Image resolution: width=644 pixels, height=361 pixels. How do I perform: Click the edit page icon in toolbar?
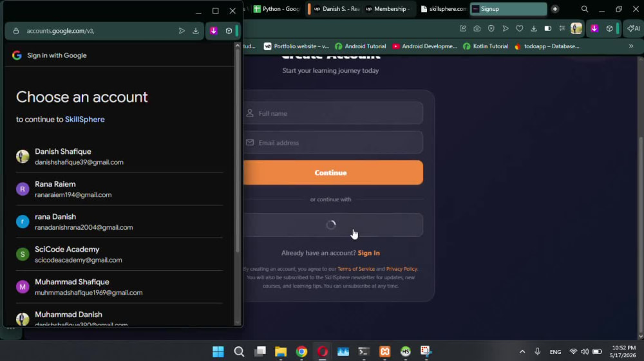[x=463, y=28]
